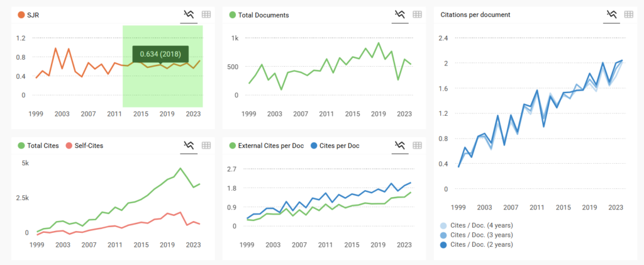Viewport: 644px width, 265px height.
Task: Toggle External Cites per Doc series
Action: pyautogui.click(x=267, y=145)
